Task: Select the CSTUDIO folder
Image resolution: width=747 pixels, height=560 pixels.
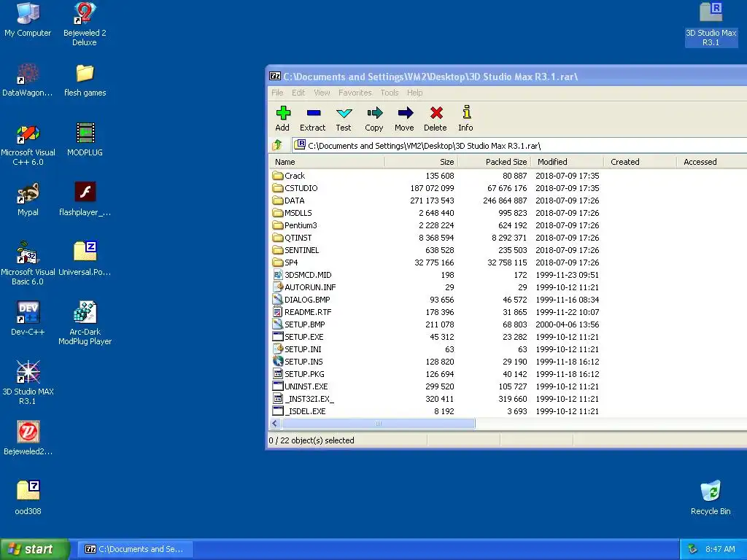Action: coord(295,188)
